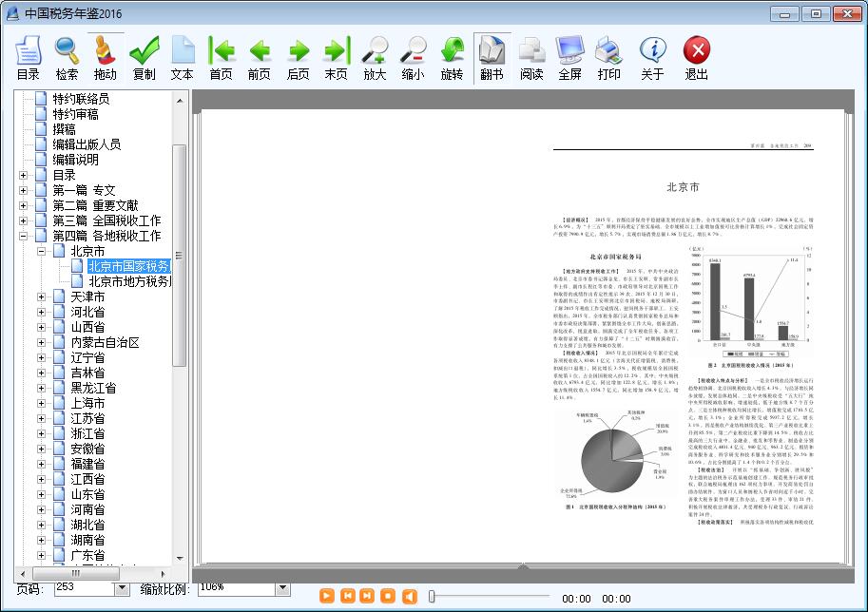The image size is (868, 612).
Task: Expand the 广东省 tree node
Action: point(42,555)
